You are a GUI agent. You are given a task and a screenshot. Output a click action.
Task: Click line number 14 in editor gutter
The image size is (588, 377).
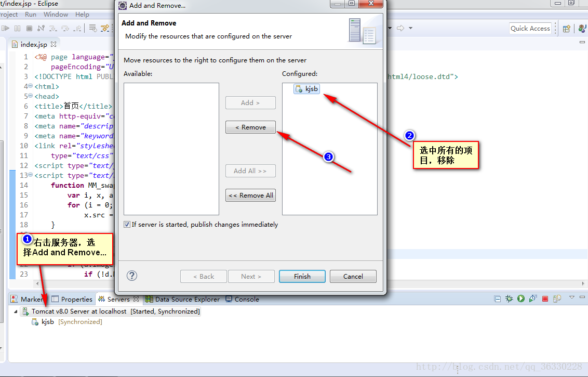(x=24, y=185)
